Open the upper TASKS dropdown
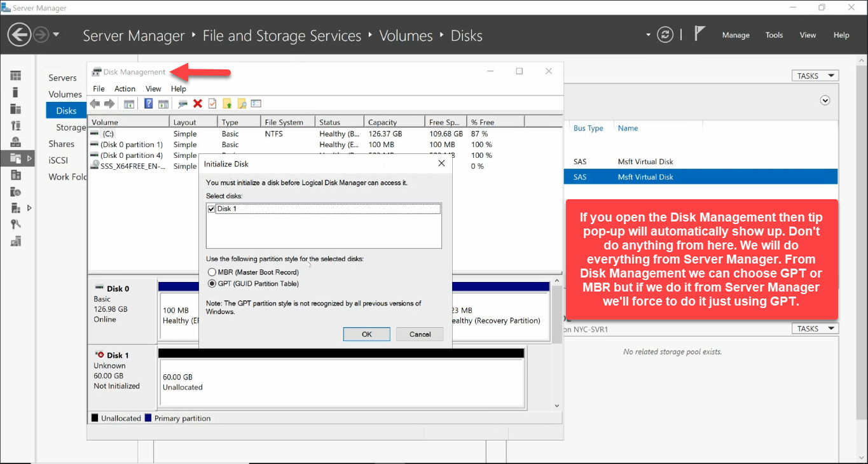Image resolution: width=868 pixels, height=464 pixels. [815, 76]
